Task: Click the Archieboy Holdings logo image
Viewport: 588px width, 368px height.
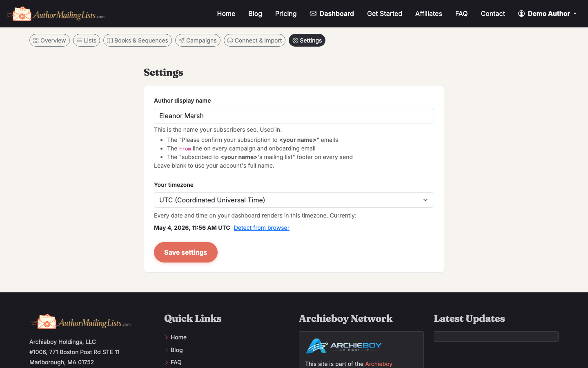Action: tap(343, 346)
